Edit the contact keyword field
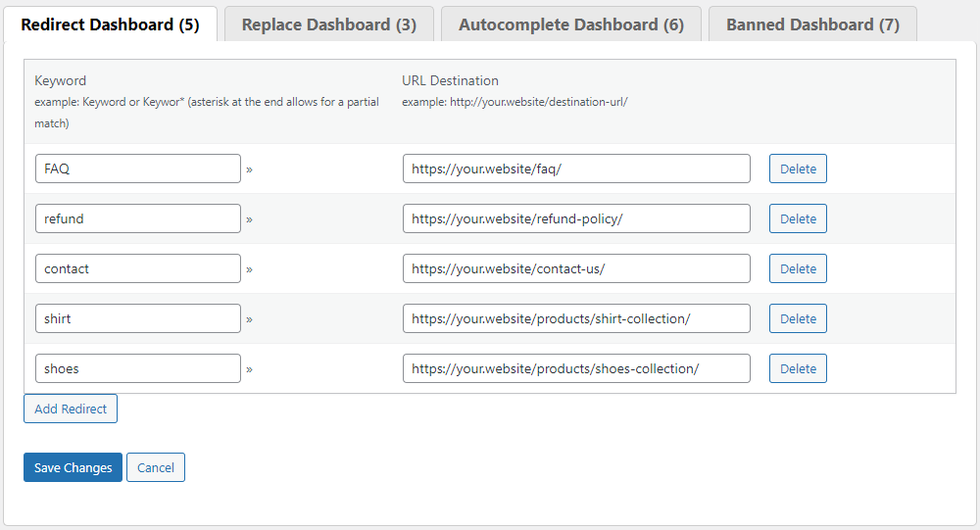The width and height of the screenshot is (980, 530). (137, 268)
